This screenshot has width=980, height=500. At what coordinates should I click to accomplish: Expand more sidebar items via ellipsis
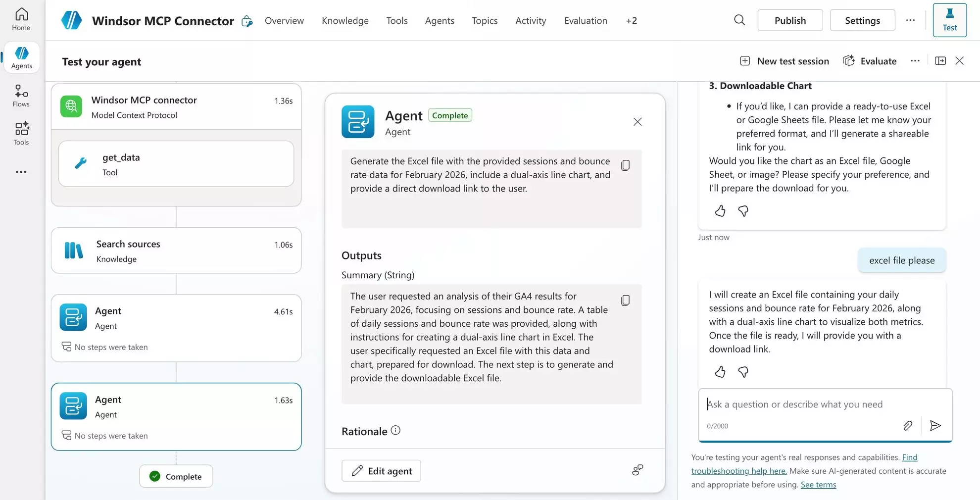pyautogui.click(x=20, y=172)
